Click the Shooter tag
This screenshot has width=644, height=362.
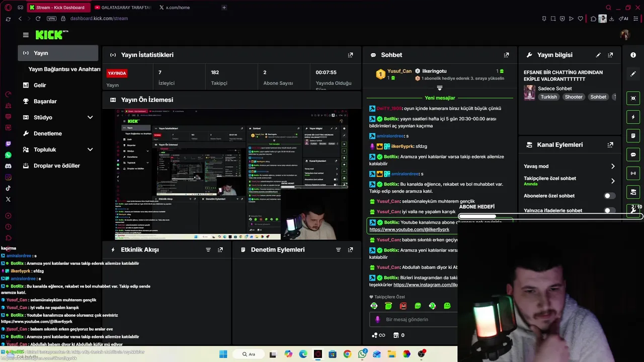(x=574, y=97)
